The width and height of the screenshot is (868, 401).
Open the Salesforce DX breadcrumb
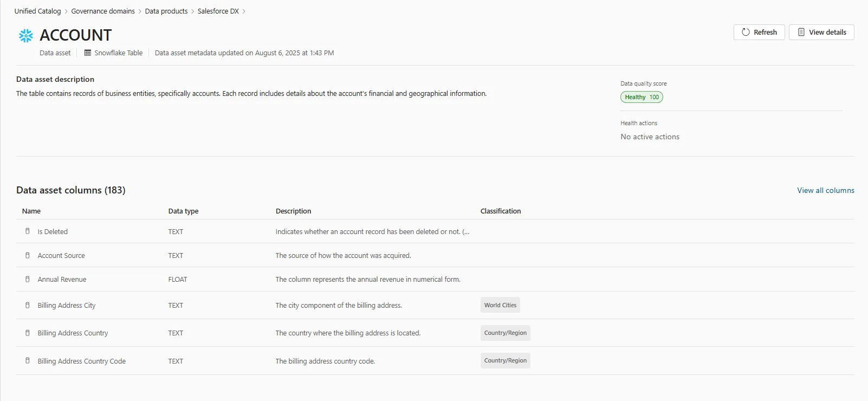tap(218, 11)
